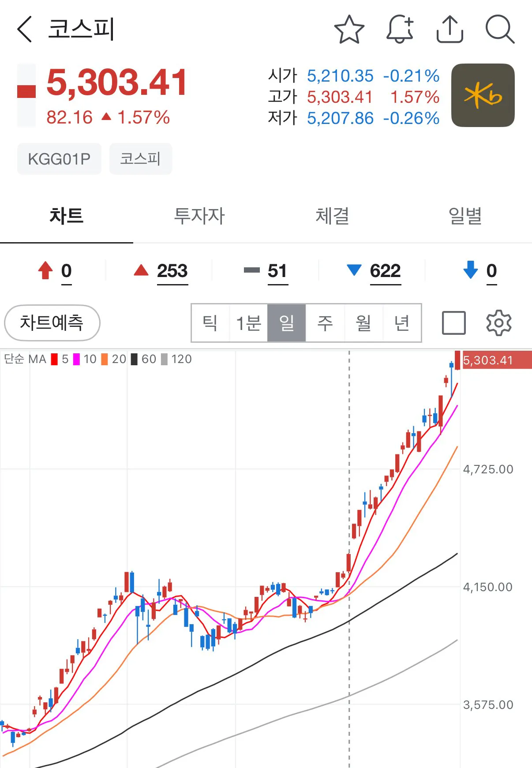Click the red MA 5 color swatch
The image size is (532, 768).
click(x=54, y=359)
